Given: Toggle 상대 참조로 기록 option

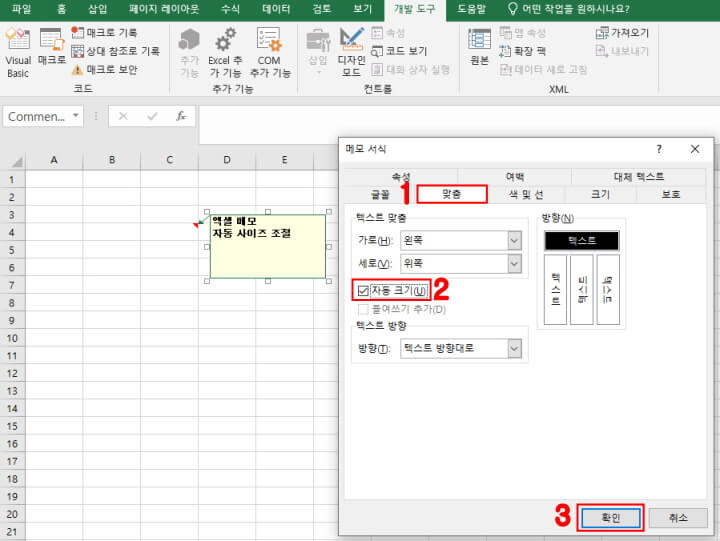Looking at the screenshot, I should coord(115,51).
